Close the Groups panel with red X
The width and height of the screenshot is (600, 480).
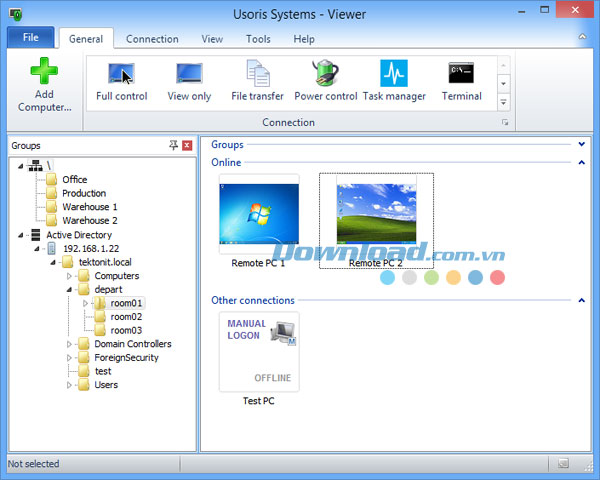(x=187, y=145)
